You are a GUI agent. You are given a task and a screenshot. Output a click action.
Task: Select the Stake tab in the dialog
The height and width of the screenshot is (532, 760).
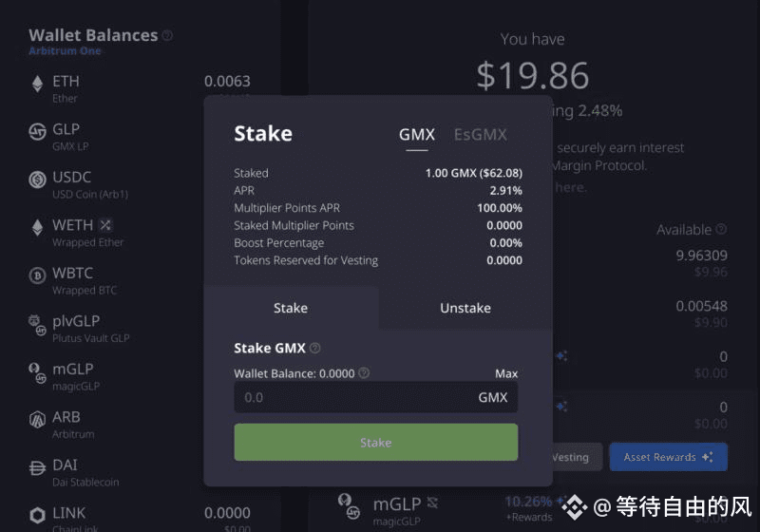tap(291, 308)
